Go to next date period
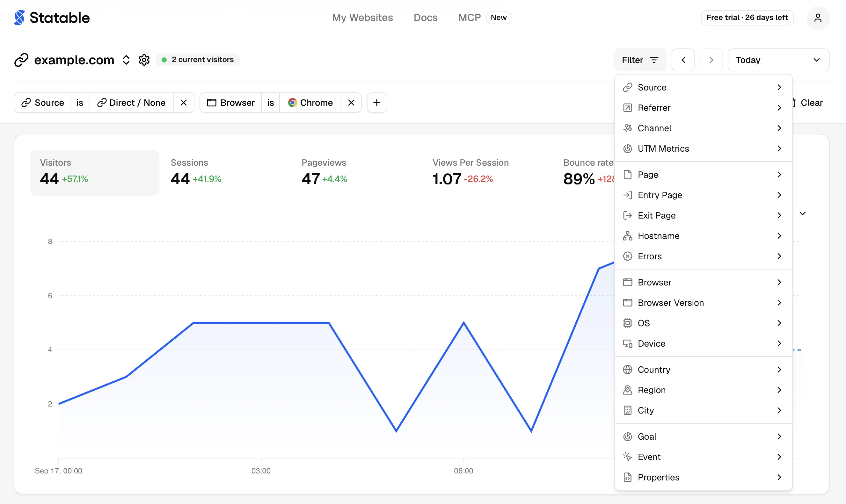Image resolution: width=846 pixels, height=504 pixels. pos(711,60)
